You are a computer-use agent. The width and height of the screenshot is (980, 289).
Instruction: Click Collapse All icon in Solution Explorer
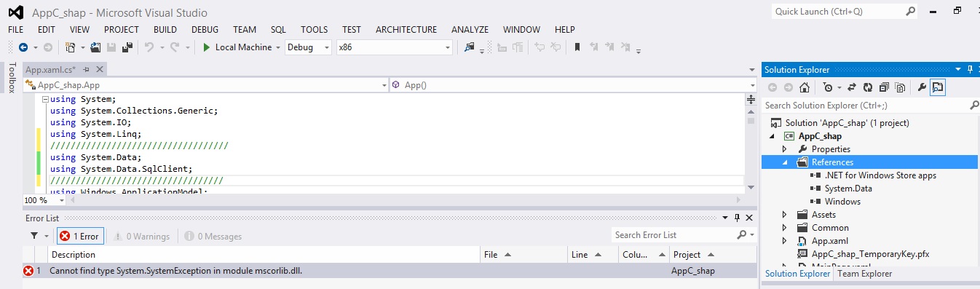tap(884, 87)
